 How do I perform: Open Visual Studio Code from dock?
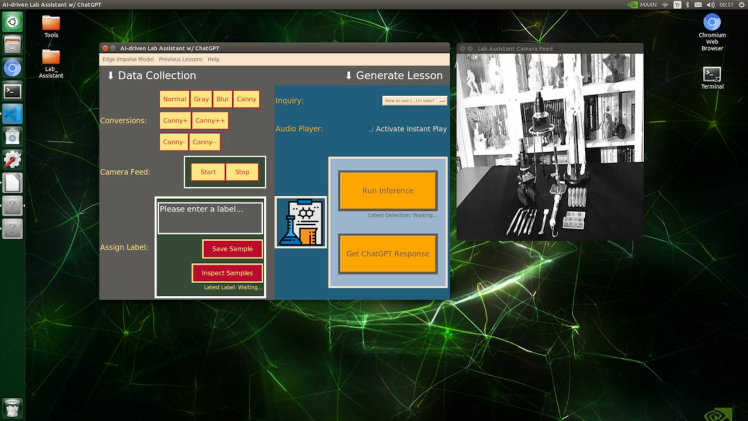coord(12,114)
